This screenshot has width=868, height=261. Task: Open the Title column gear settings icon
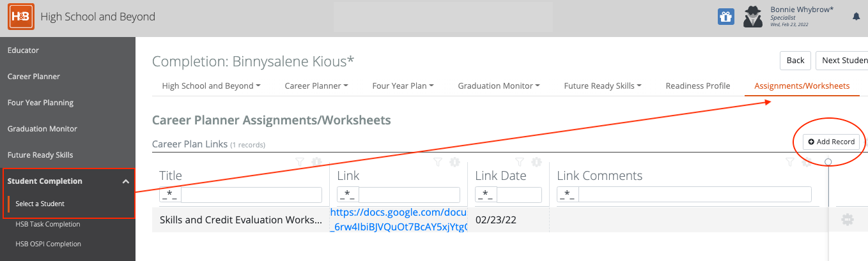316,162
